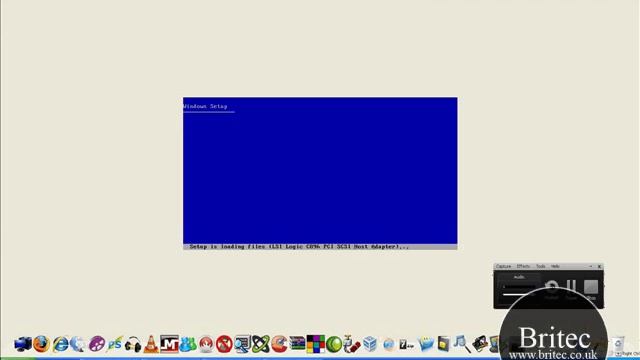Click the red circular prohibition-sign icon
The height and width of the screenshot is (360, 640).
tap(224, 344)
